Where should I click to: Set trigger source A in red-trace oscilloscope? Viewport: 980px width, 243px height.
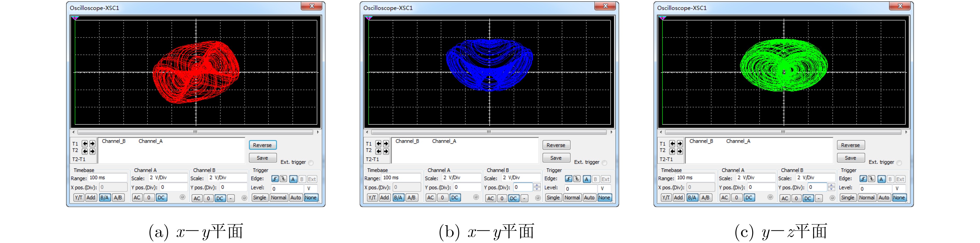pyautogui.click(x=293, y=179)
